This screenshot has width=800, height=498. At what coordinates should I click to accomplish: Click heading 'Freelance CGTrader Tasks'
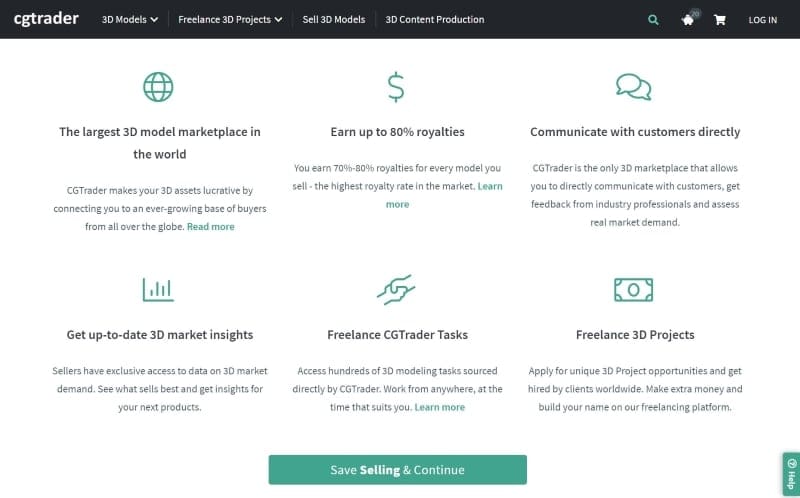point(397,335)
